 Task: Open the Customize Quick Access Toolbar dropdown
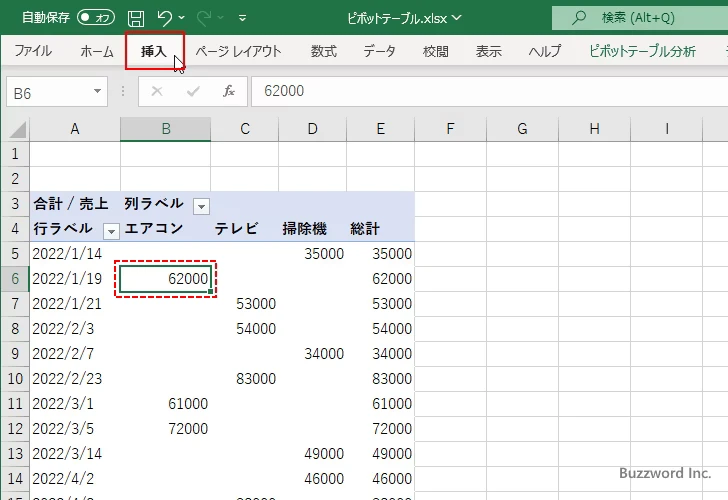coord(242,18)
